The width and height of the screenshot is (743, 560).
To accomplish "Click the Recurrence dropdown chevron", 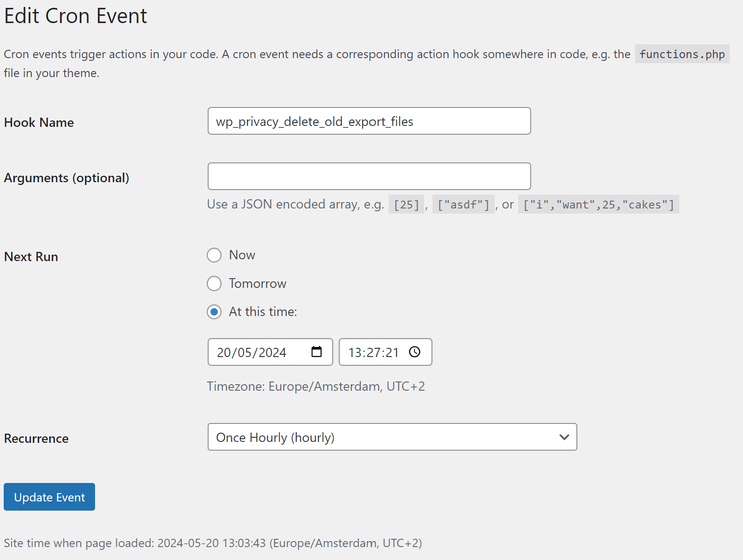I will (x=564, y=437).
